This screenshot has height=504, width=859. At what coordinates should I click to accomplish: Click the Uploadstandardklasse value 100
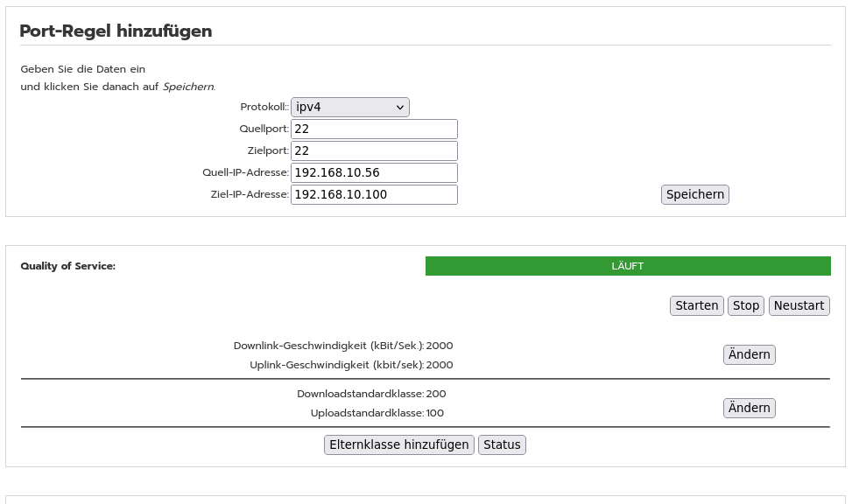click(435, 413)
